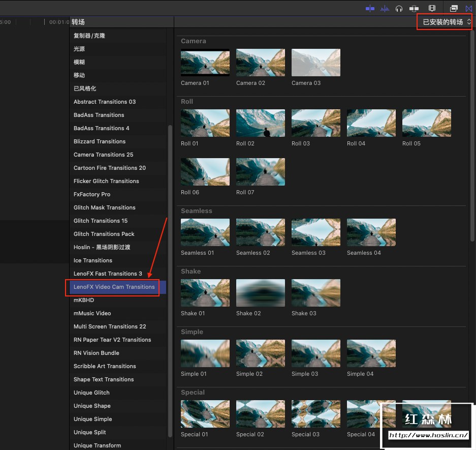Open the filmstrip clip appearance options
The width and height of the screenshot is (476, 450).
[432, 8]
